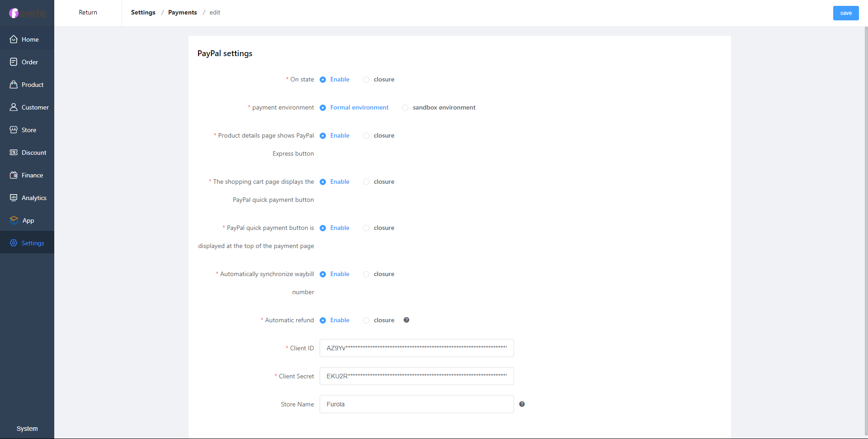Click the edit breadcrumb text
This screenshot has height=439, width=868.
click(x=215, y=13)
